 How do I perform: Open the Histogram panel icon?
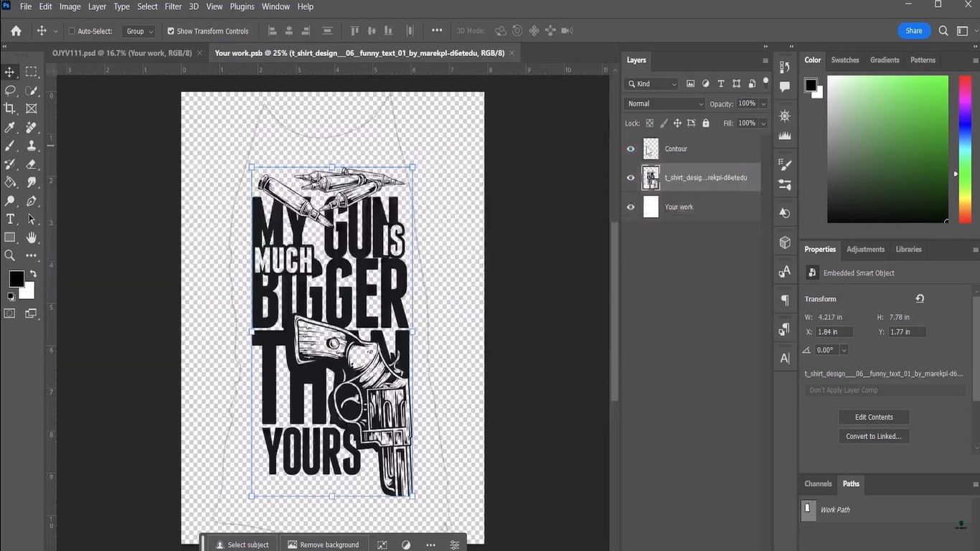tap(784, 134)
